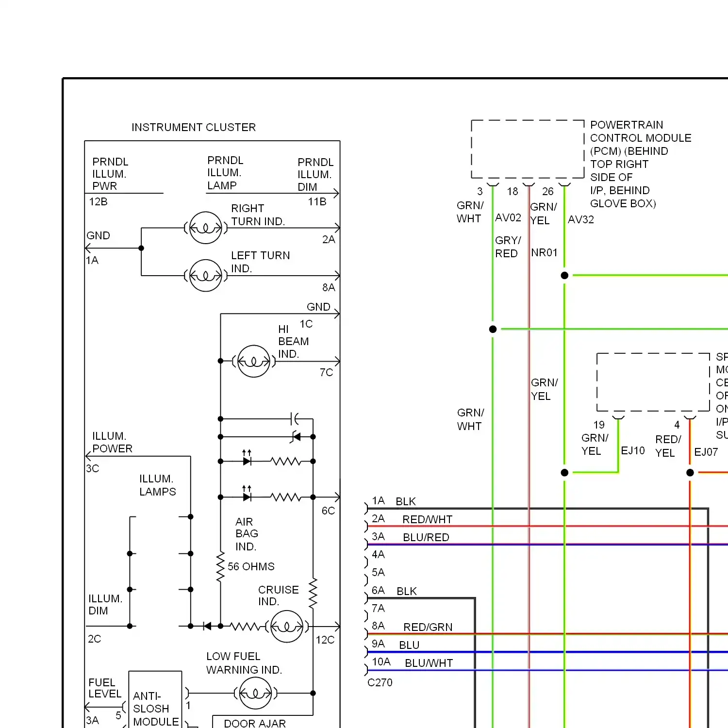Screen dimensions: 728x728
Task: Click terminal label 12C
Action: click(325, 640)
